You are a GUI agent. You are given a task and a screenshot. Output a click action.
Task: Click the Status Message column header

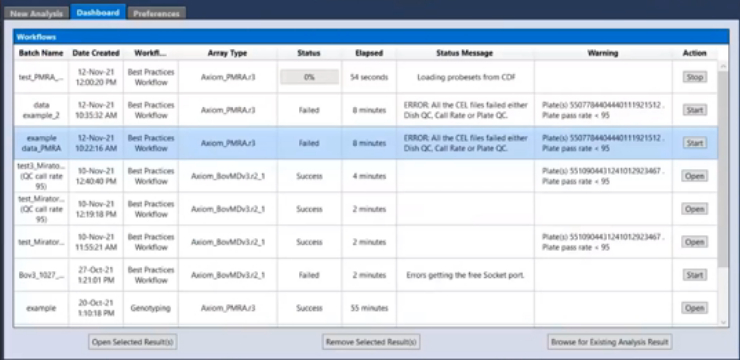(464, 53)
